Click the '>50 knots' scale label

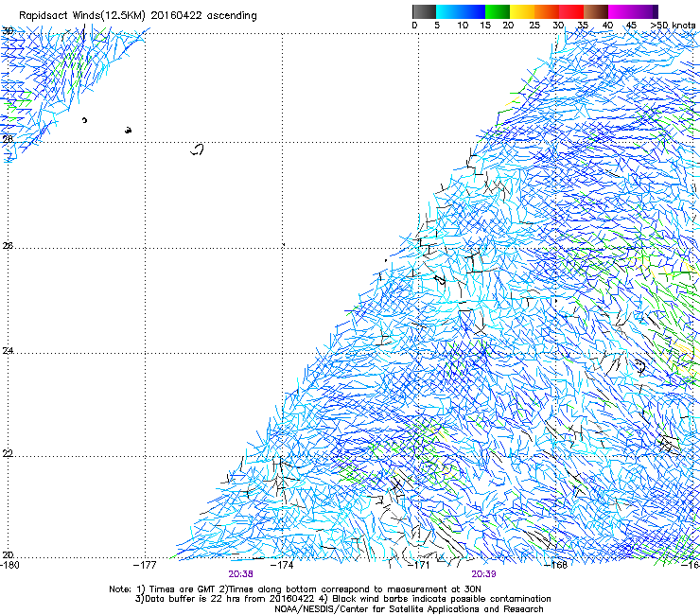click(673, 25)
